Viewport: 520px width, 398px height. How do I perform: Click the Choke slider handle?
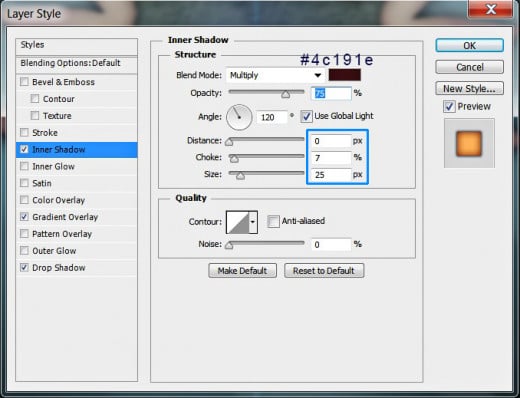[x=234, y=159]
